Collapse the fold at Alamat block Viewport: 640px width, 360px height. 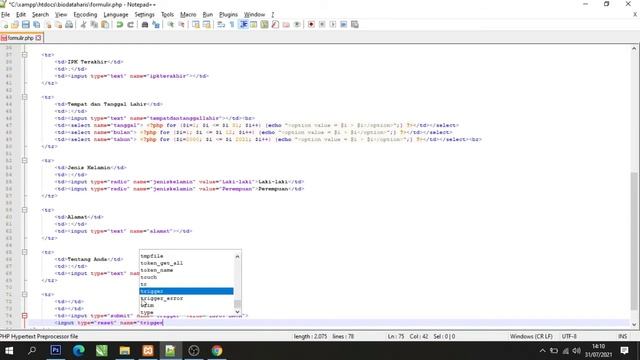pyautogui.click(x=24, y=210)
